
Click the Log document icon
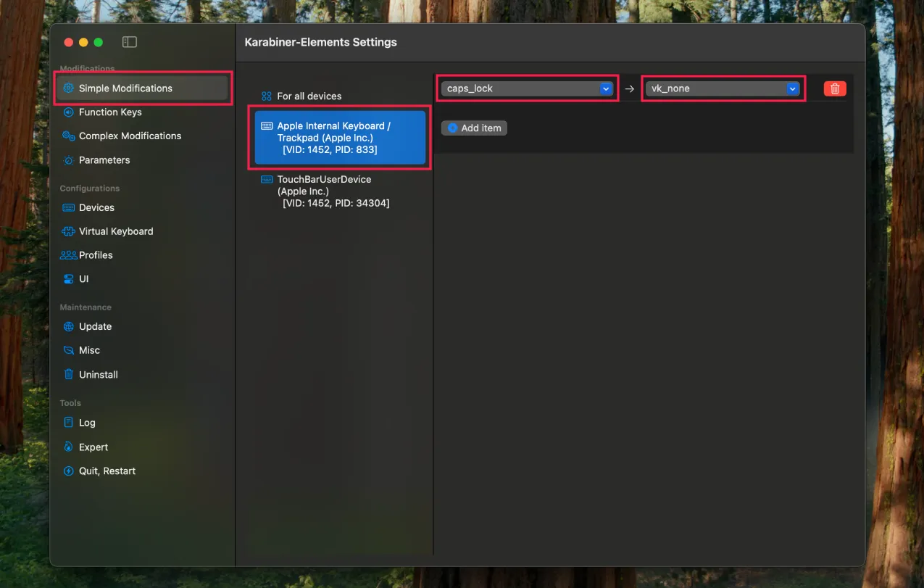click(69, 423)
